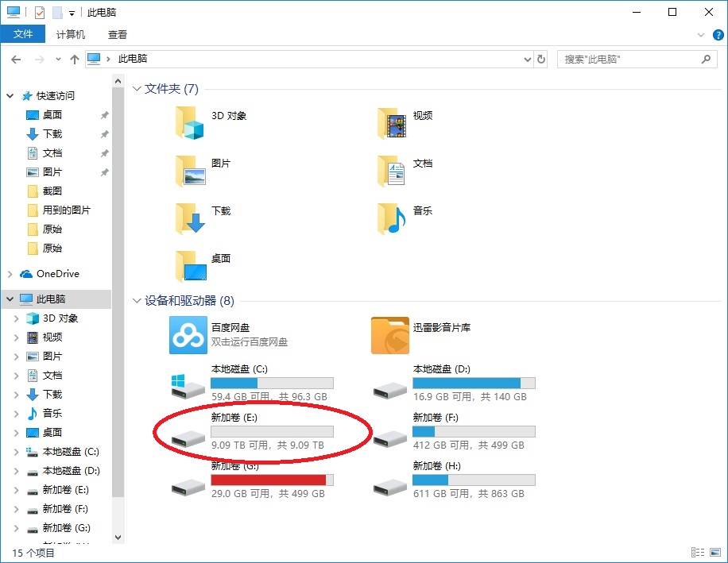728x563 pixels.
Task: Open the 文件 menu
Action: coord(24,34)
